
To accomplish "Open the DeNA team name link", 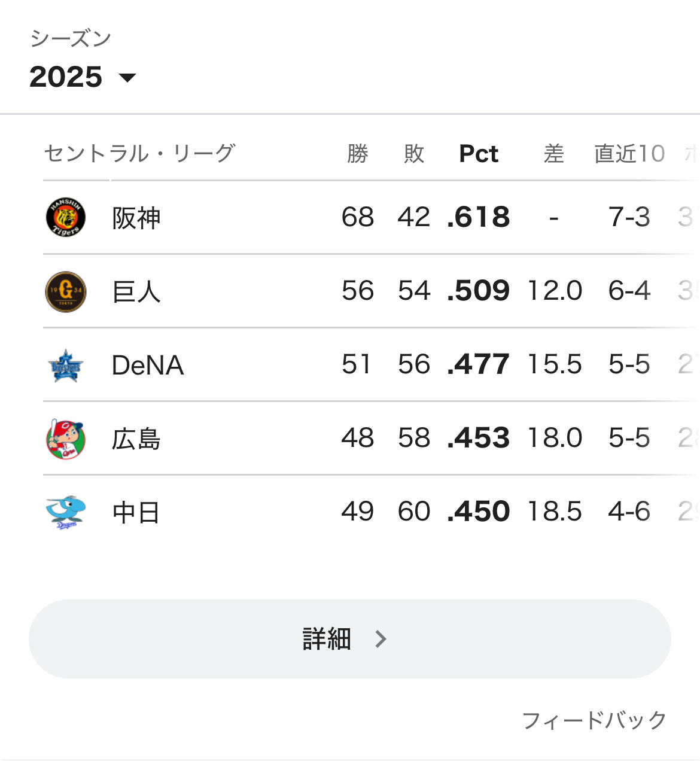I will coord(147,365).
